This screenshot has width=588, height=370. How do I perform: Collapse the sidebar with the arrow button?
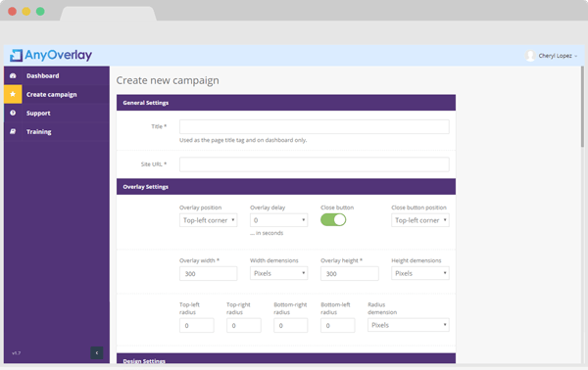97,352
